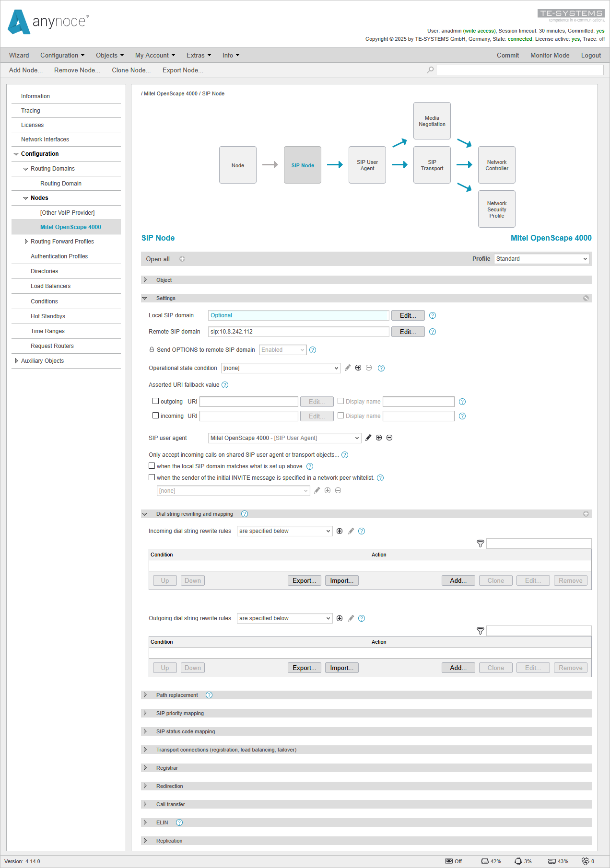Check 'when the local SIP domain matches' option
Image resolution: width=610 pixels, height=868 pixels.
[152, 466]
